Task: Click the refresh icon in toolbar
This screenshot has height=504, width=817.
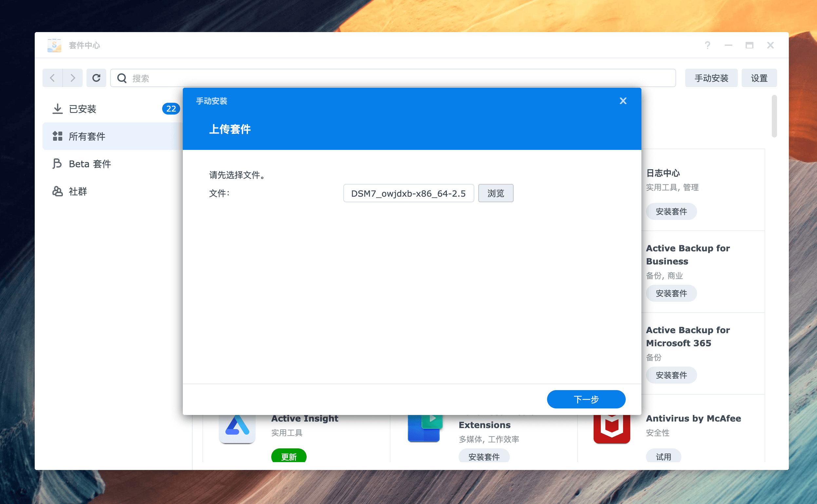Action: point(96,78)
